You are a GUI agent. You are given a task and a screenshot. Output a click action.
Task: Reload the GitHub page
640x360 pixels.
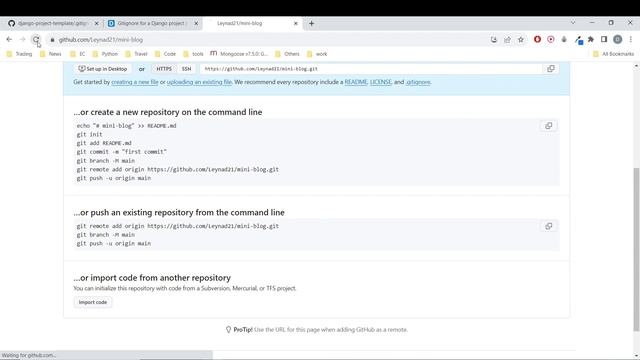pos(36,40)
